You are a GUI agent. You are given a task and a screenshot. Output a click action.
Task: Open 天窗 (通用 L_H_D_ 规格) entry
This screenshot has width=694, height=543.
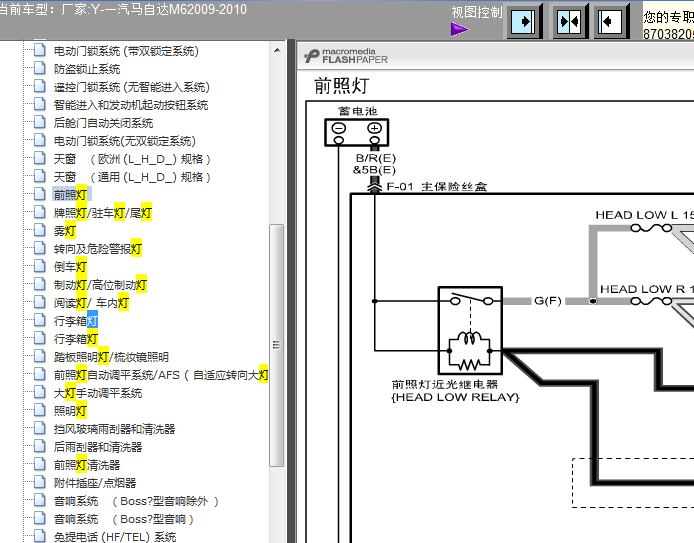pos(132,177)
